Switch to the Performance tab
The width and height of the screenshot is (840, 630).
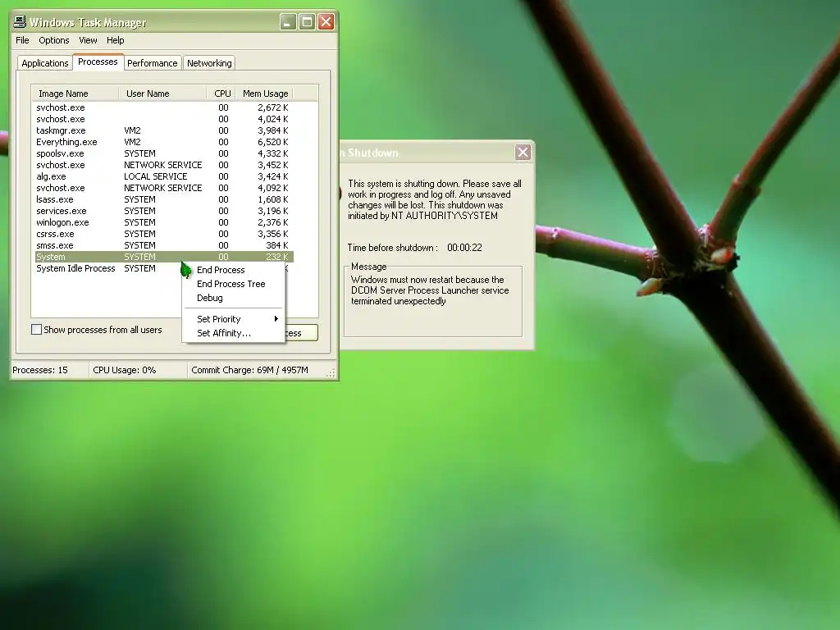coord(152,63)
